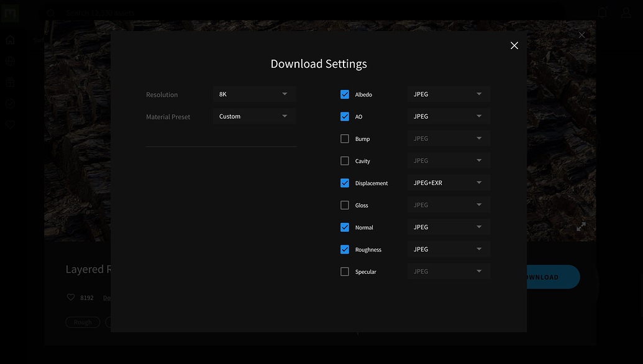Screen dimensions: 643x364
Task: Enable the Gloss map checkbox
Action: [345, 206]
